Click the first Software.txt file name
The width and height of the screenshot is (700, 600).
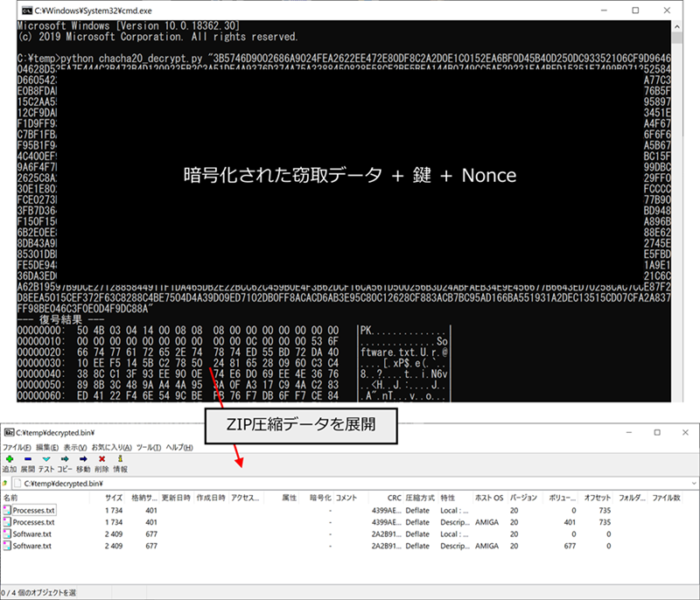click(32, 534)
